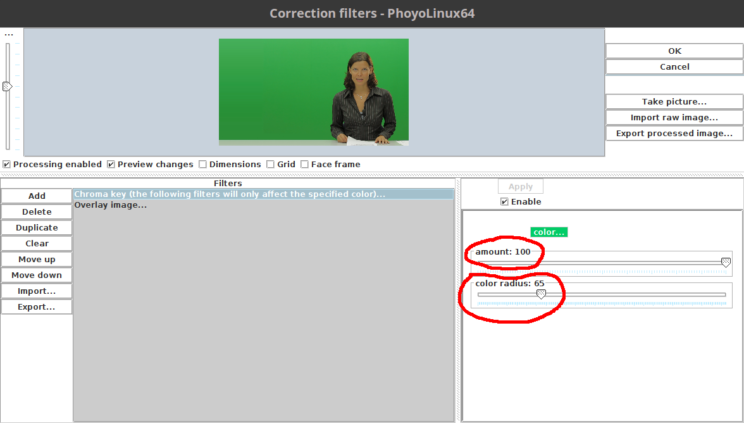
Task: Import filters with the Import button
Action: 37,291
